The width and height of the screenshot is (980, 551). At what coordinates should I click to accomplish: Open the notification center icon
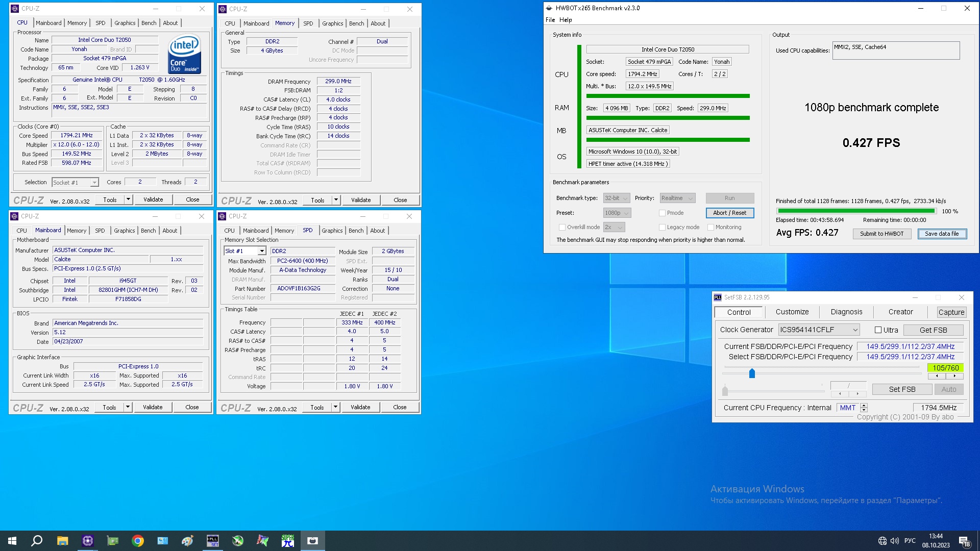(x=964, y=541)
